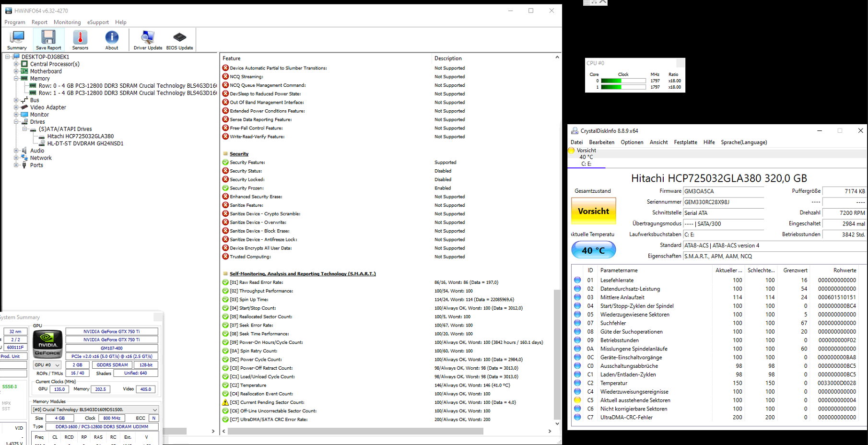Screen dimensions: 868x445
Task: Click the Save Report toolbar icon
Action: (x=48, y=40)
